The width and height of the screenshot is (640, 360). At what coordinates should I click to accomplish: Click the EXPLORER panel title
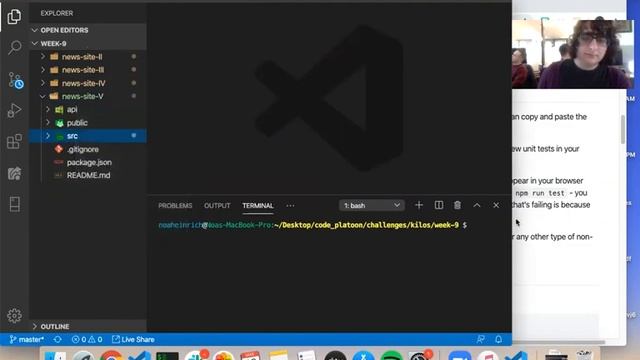(57, 13)
